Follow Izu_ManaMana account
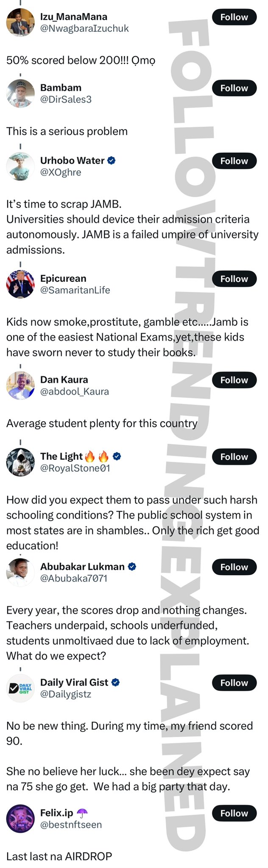Screen dimensions: 268x868 click(234, 17)
